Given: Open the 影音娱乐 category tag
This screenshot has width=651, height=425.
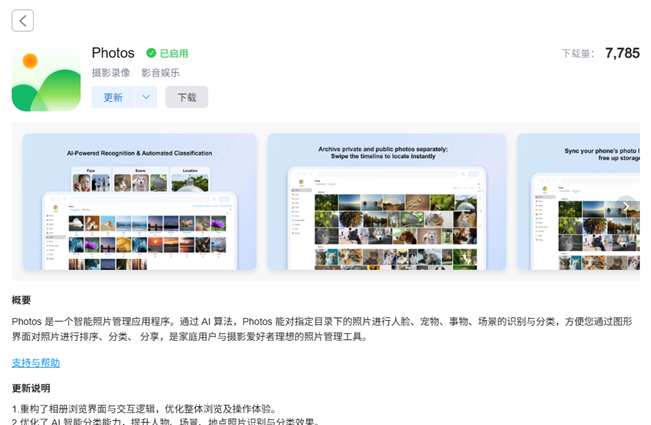Looking at the screenshot, I should click(x=161, y=73).
